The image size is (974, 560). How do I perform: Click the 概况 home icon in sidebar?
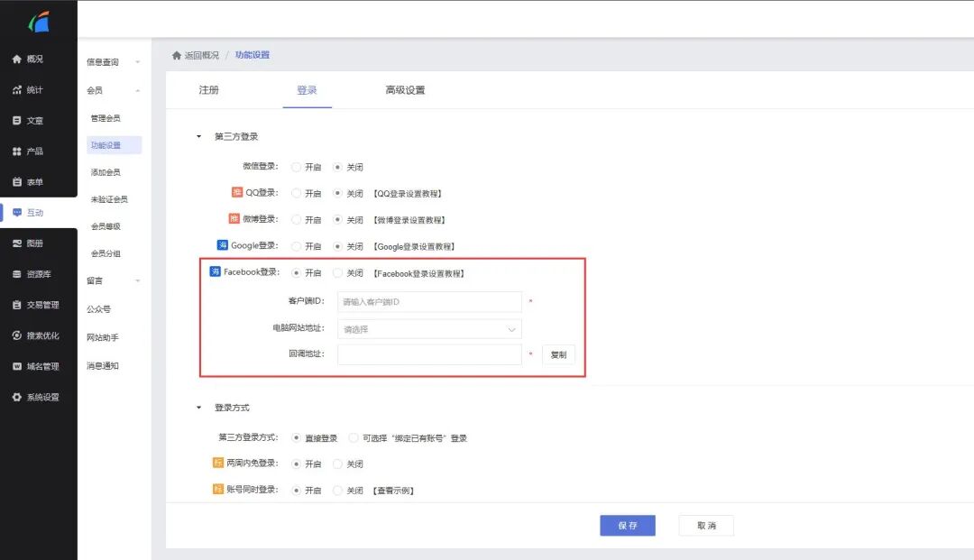click(x=16, y=60)
